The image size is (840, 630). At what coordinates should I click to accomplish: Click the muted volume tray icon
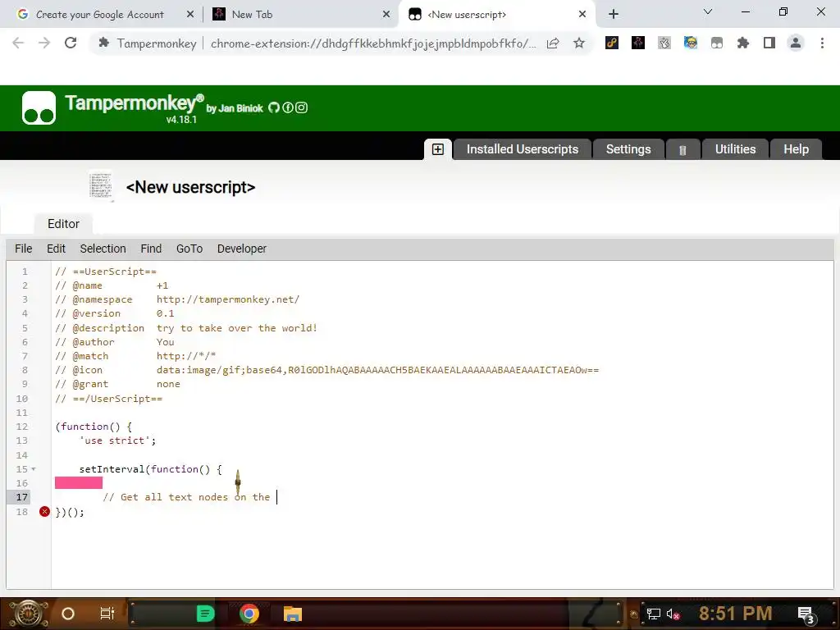coord(673,614)
